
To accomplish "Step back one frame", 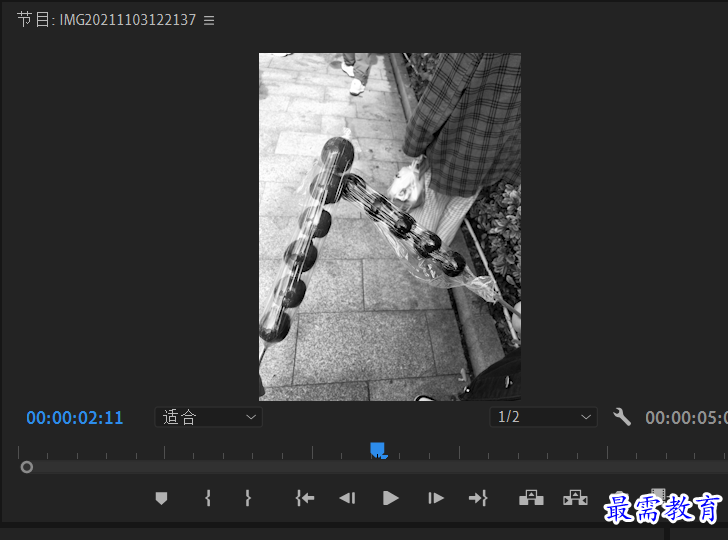I will pos(347,498).
